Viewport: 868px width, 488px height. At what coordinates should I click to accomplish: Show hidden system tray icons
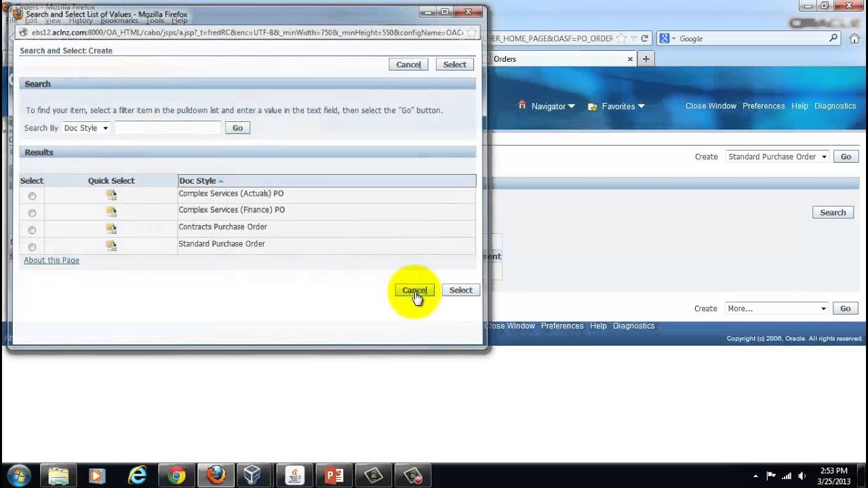pos(756,476)
